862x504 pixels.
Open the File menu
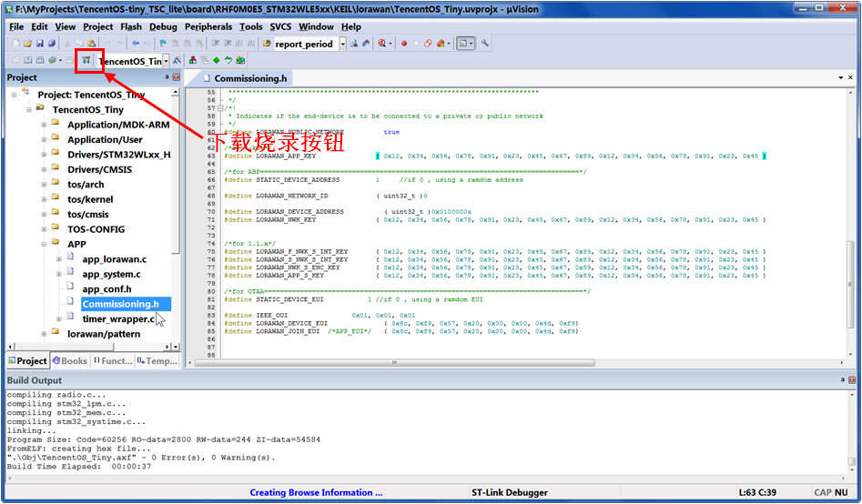16,26
